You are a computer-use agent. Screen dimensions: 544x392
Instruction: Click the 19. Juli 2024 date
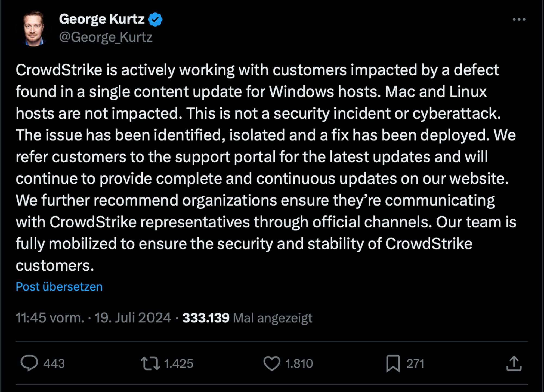(x=133, y=317)
